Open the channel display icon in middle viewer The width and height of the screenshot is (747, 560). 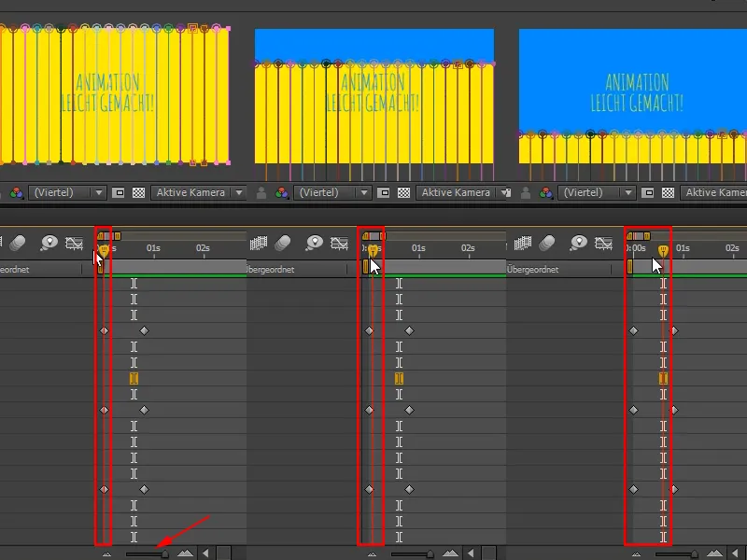[282, 193]
